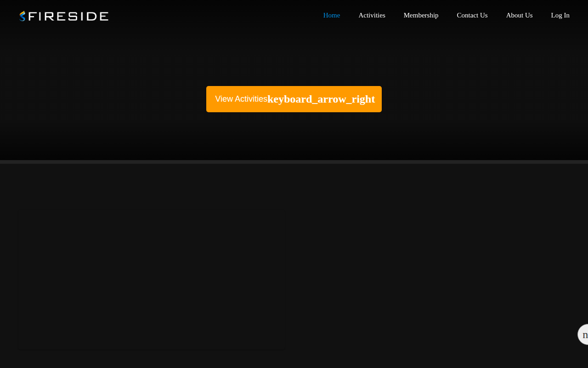Screen dimensions: 588x368
Task: Click the gray horizontal divider bar
Action: pos(294,162)
